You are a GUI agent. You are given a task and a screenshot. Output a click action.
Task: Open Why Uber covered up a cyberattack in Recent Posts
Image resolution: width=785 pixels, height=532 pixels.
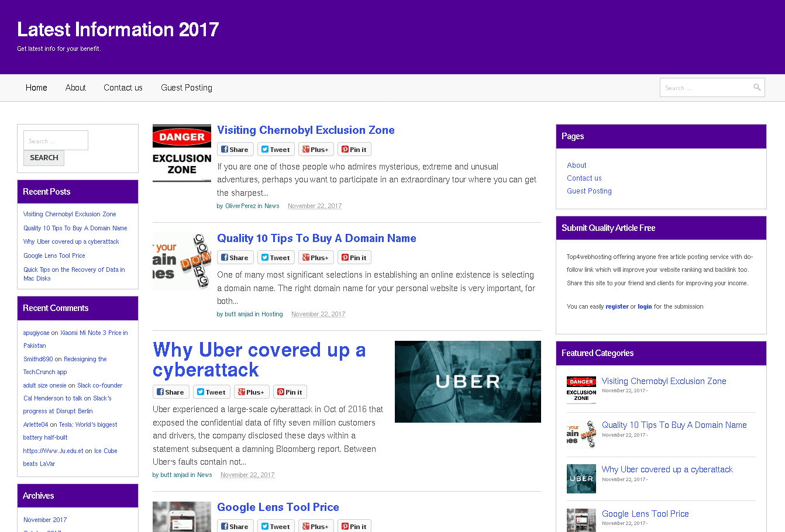[71, 241]
